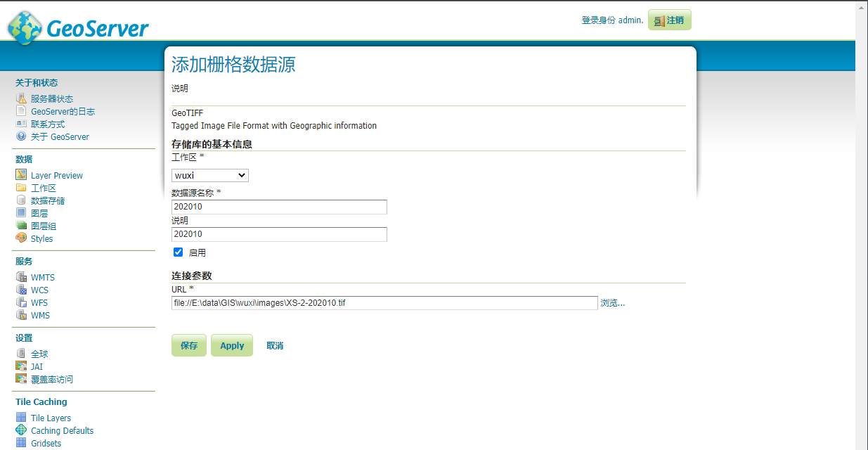Toggle the 启用 enabled checkbox
The height and width of the screenshot is (450, 868).
pos(179,252)
